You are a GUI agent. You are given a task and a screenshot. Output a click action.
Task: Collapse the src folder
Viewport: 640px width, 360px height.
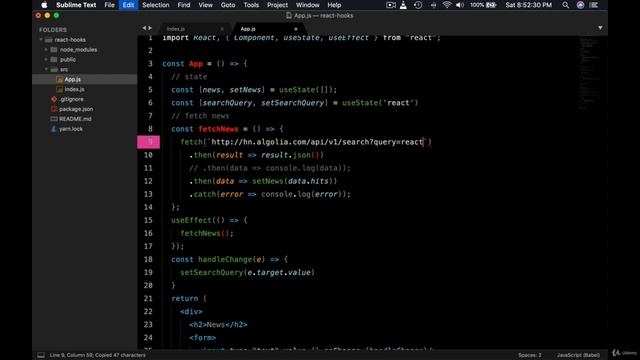[x=46, y=69]
